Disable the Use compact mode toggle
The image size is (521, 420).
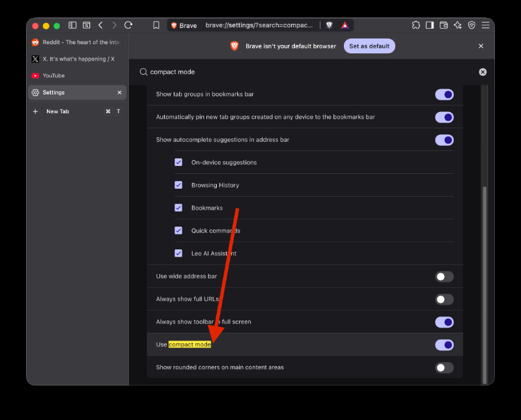[444, 345]
